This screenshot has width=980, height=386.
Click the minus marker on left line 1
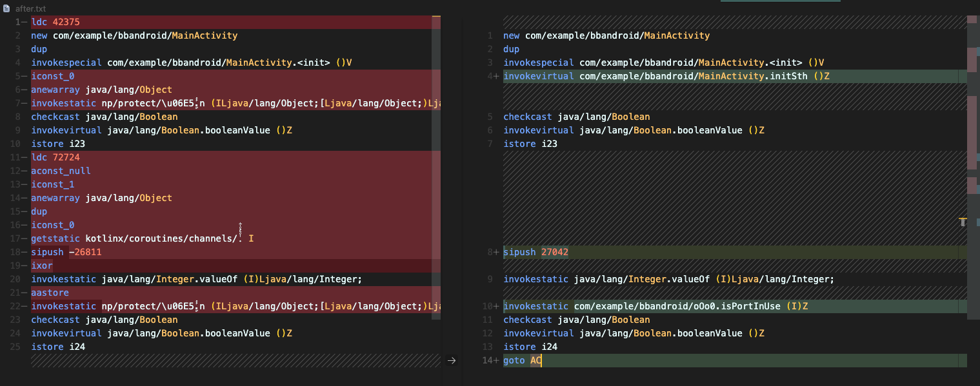[26, 23]
